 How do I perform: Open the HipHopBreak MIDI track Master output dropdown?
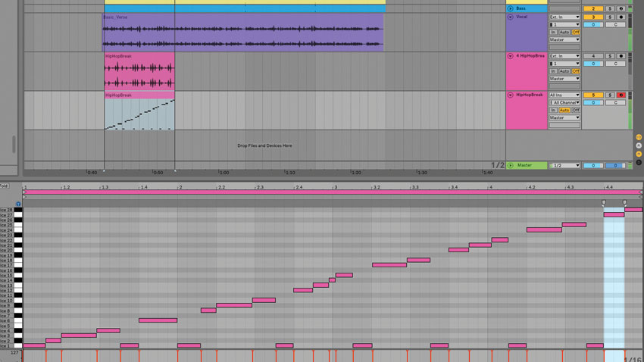pos(564,118)
